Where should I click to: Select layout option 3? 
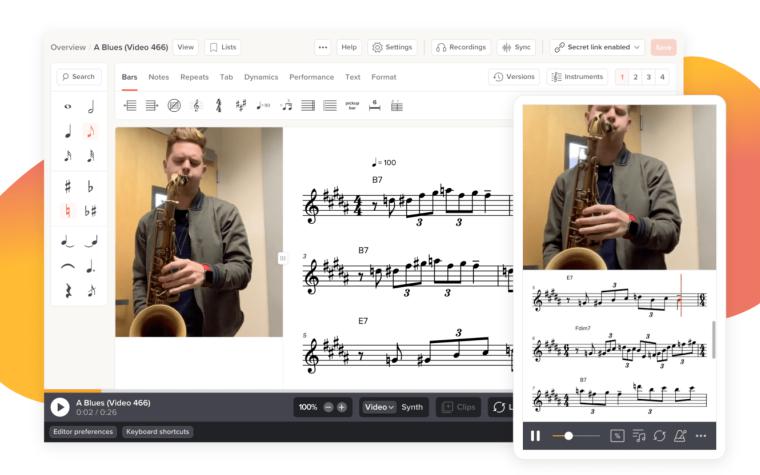click(x=649, y=77)
